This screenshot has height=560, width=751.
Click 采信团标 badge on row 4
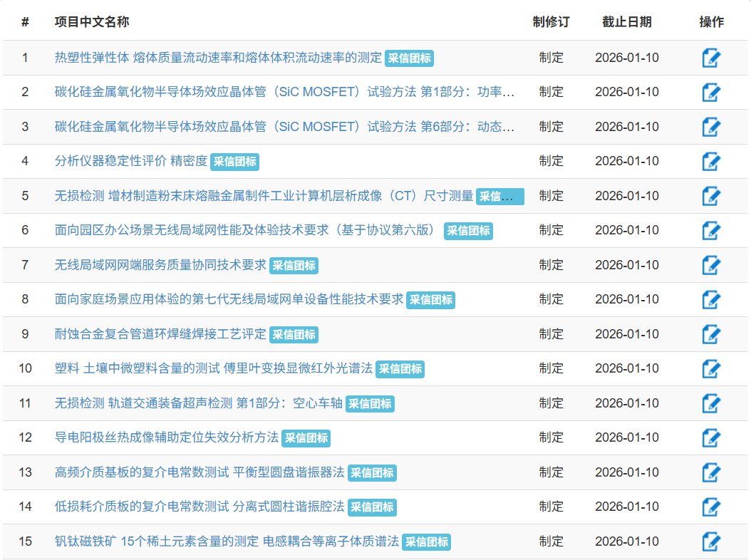(234, 162)
